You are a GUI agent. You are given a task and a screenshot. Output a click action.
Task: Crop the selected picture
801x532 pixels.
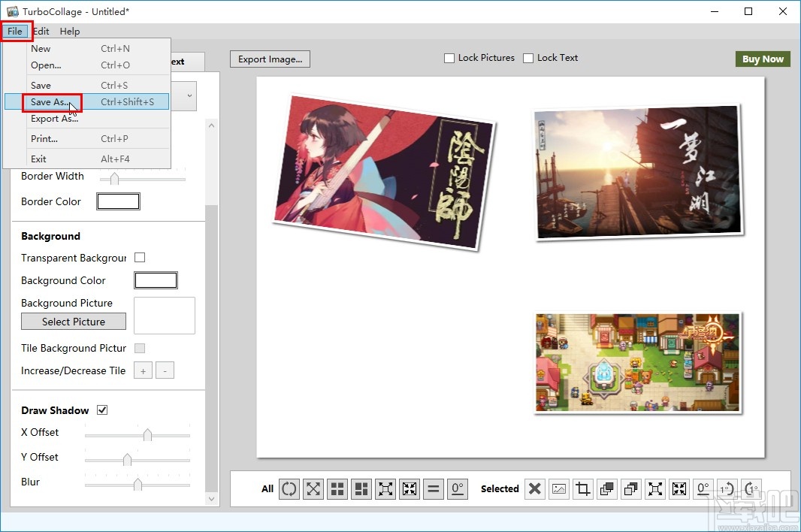click(x=582, y=488)
